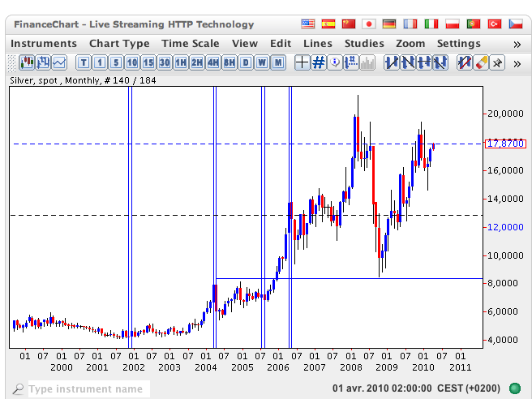This screenshot has width=532, height=399.
Task: Open the Instruments menu
Action: [44, 43]
